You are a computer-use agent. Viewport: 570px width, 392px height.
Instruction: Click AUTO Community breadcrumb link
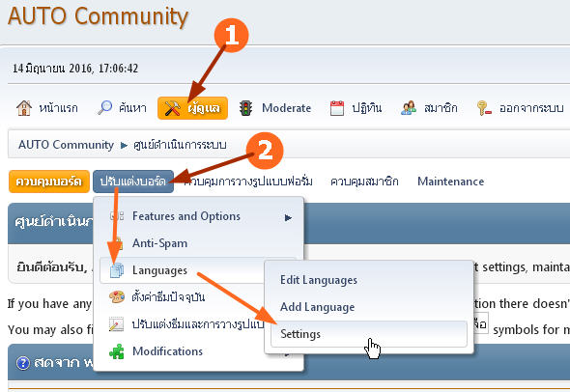[66, 145]
